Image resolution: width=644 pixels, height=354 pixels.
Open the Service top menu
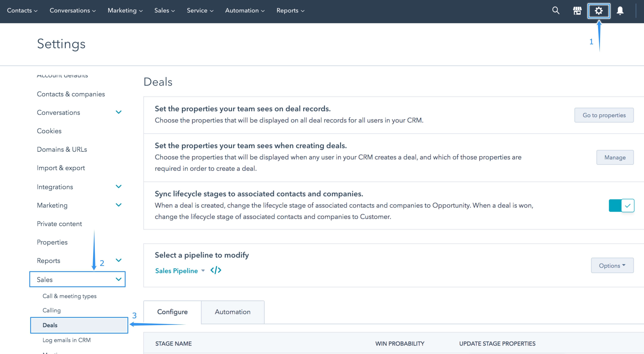(x=200, y=11)
